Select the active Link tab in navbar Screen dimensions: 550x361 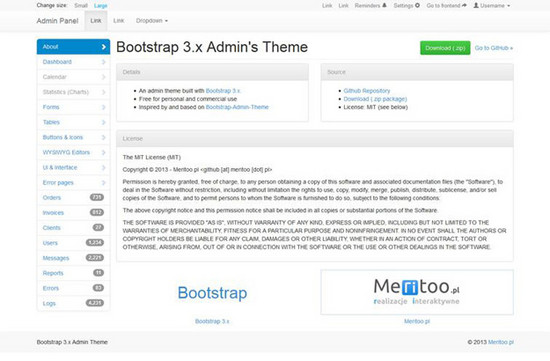pos(96,21)
